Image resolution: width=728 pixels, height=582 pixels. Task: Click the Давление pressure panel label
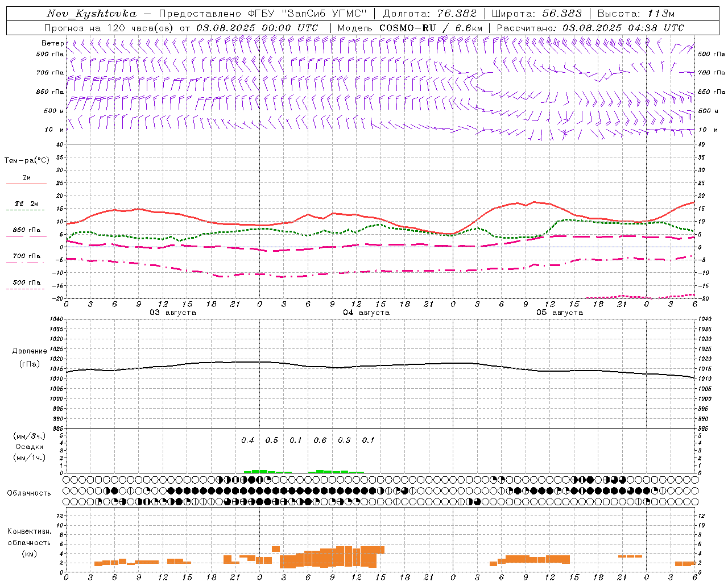[30, 351]
